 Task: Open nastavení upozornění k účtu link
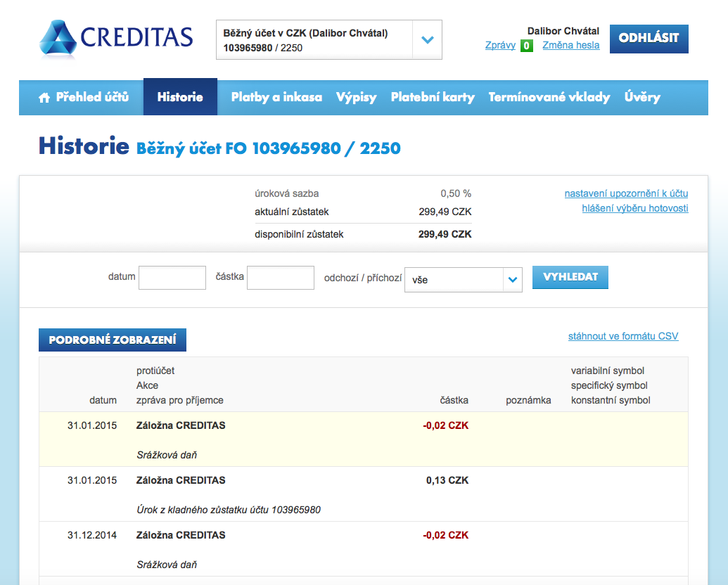[626, 193]
